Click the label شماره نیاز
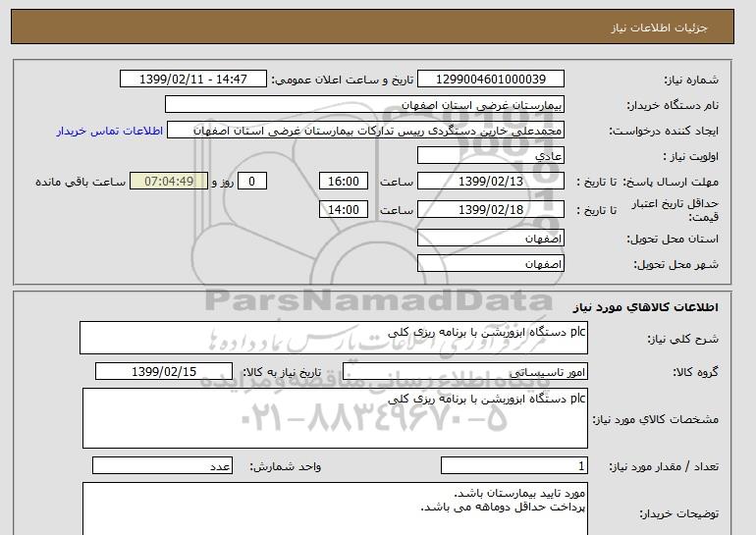The width and height of the screenshot is (756, 535). (x=691, y=80)
